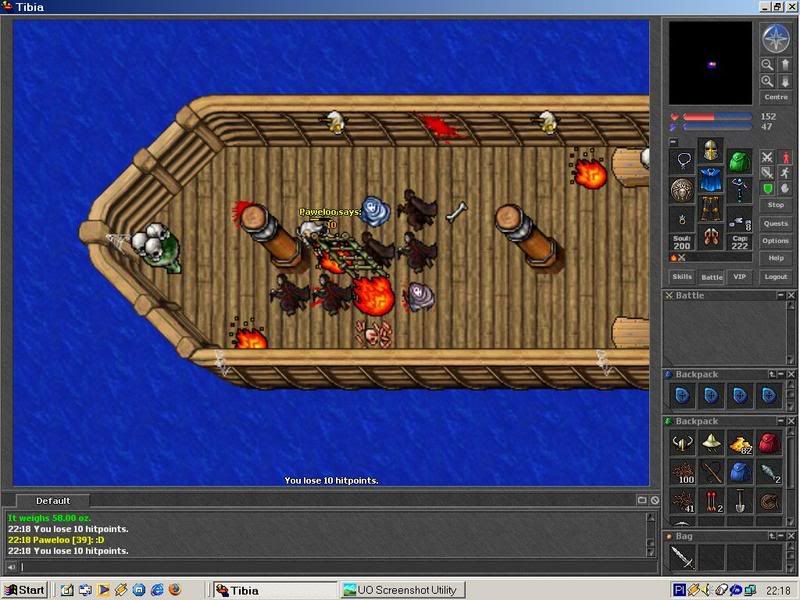800x600 pixels.
Task: Toggle the VIP list window
Action: [x=739, y=277]
